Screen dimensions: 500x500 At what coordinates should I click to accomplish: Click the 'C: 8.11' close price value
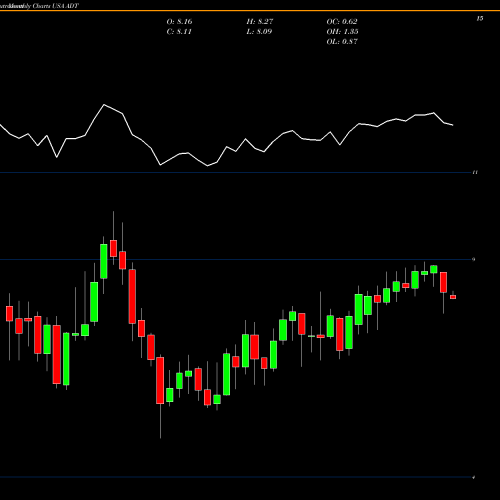(x=179, y=32)
